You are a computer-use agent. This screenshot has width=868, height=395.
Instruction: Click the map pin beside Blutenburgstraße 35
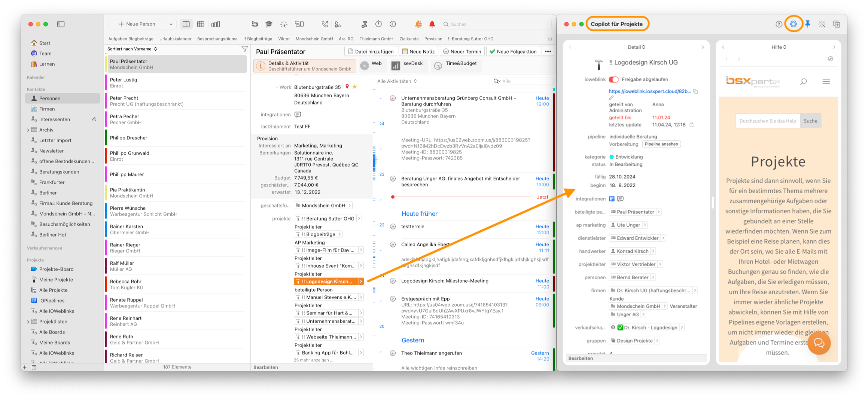[x=347, y=86]
